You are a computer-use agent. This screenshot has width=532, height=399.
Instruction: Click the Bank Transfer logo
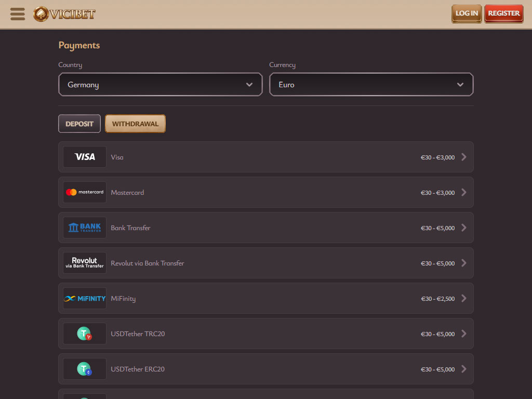[85, 228]
